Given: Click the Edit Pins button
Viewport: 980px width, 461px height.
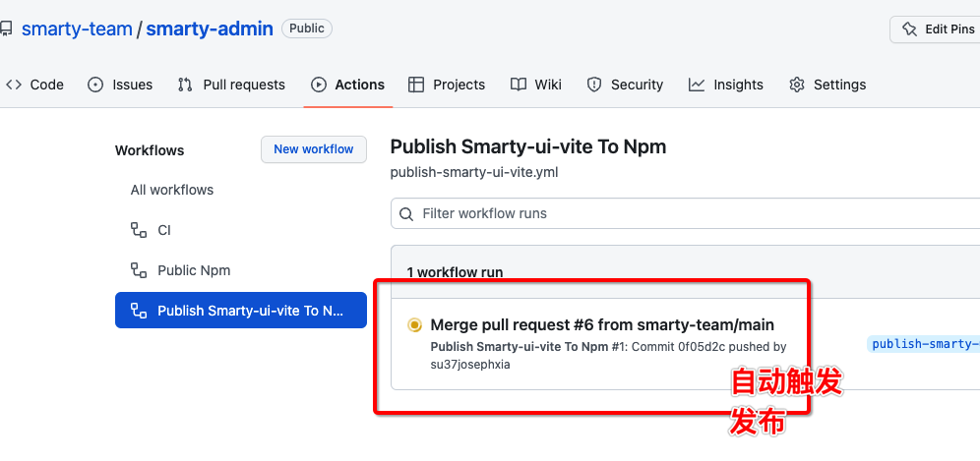Looking at the screenshot, I should coord(936,29).
